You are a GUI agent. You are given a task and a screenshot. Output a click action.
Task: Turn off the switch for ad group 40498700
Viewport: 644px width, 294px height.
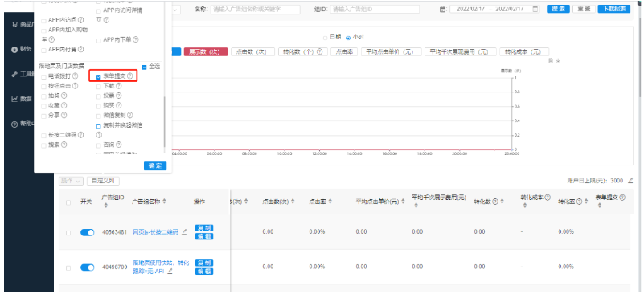(88, 267)
